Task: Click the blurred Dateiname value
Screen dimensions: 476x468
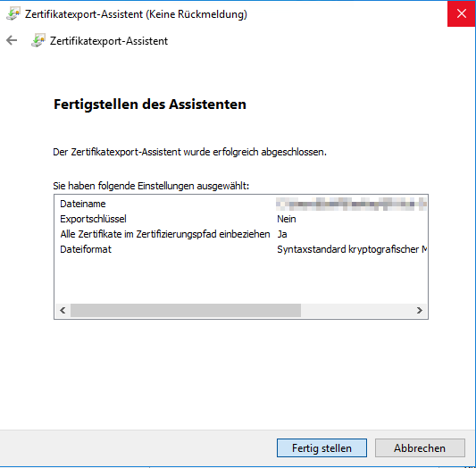Action: [351, 204]
